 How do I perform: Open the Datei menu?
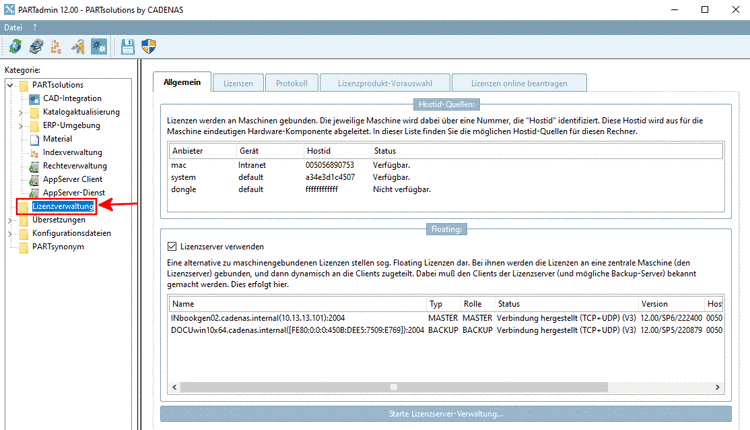pos(13,27)
